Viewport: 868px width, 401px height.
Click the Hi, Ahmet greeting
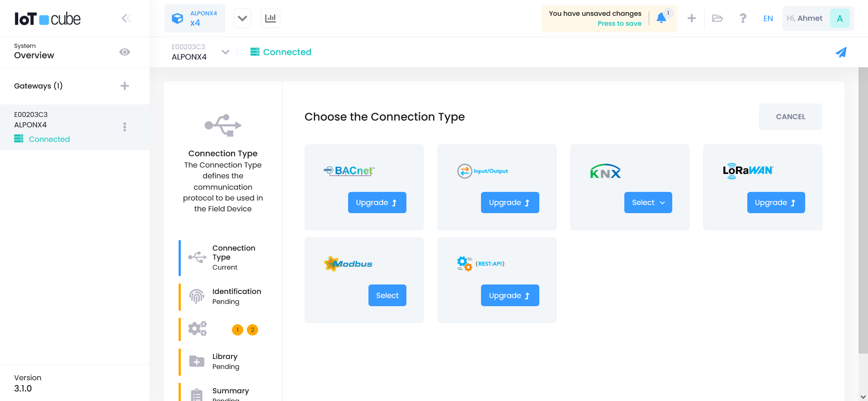(x=804, y=19)
